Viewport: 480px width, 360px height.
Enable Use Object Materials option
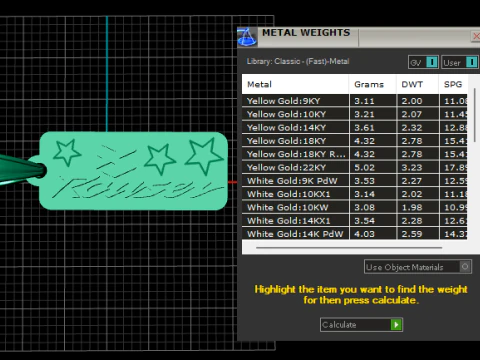(418, 267)
